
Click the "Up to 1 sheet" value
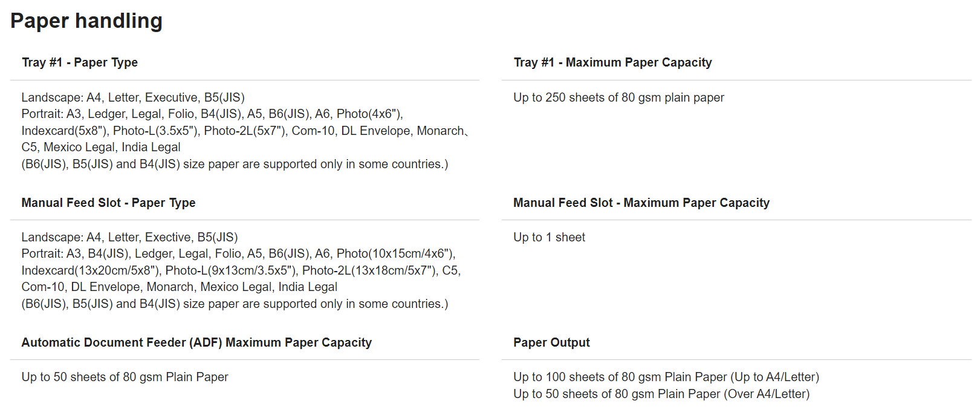click(549, 237)
